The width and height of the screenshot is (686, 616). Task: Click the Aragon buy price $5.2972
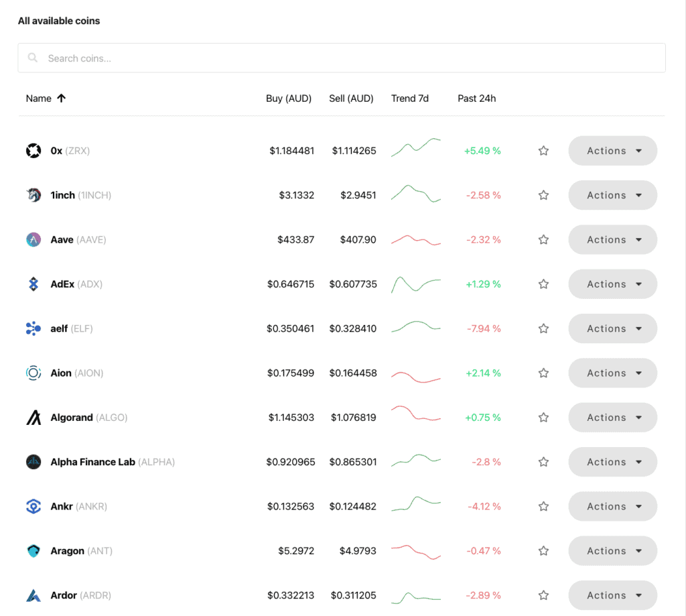(296, 551)
